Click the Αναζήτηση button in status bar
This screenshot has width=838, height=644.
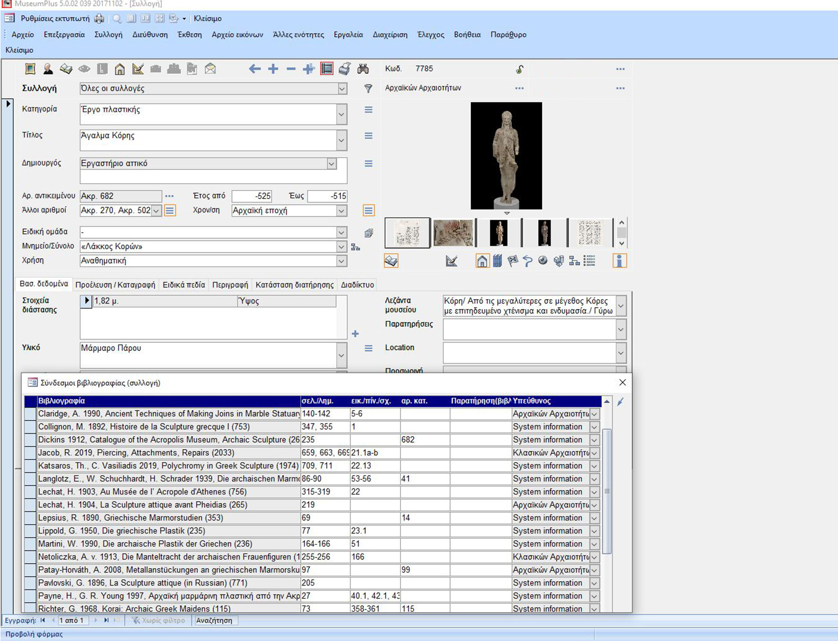click(x=214, y=620)
